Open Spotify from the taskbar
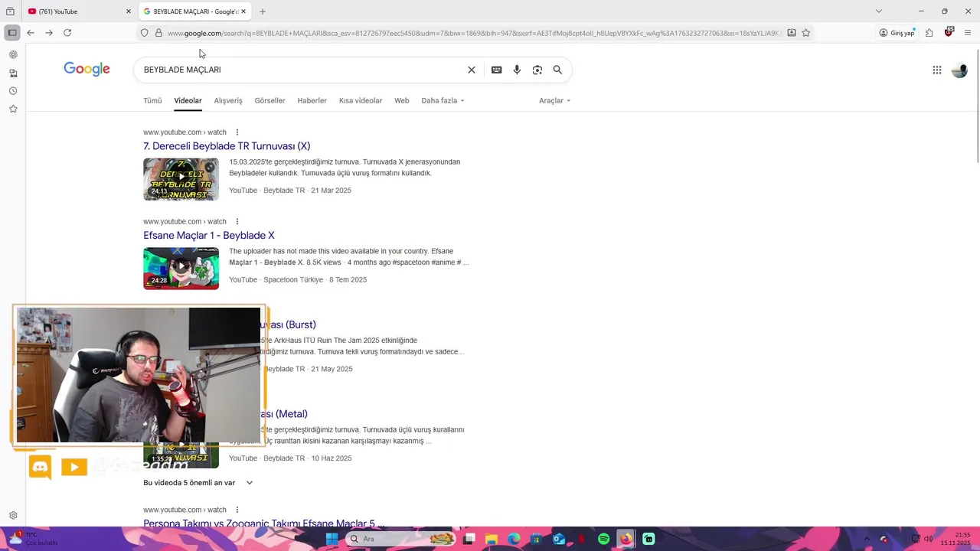Screen dimensions: 980x551 click(603, 539)
